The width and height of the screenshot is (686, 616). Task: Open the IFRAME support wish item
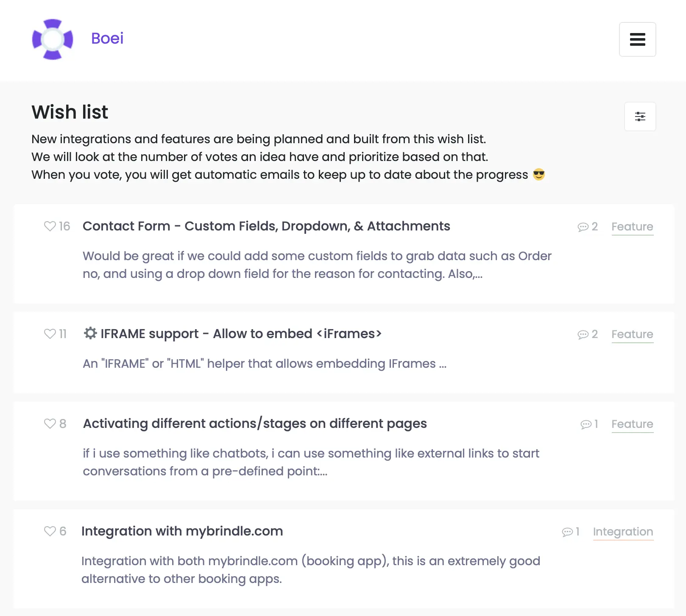point(240,334)
